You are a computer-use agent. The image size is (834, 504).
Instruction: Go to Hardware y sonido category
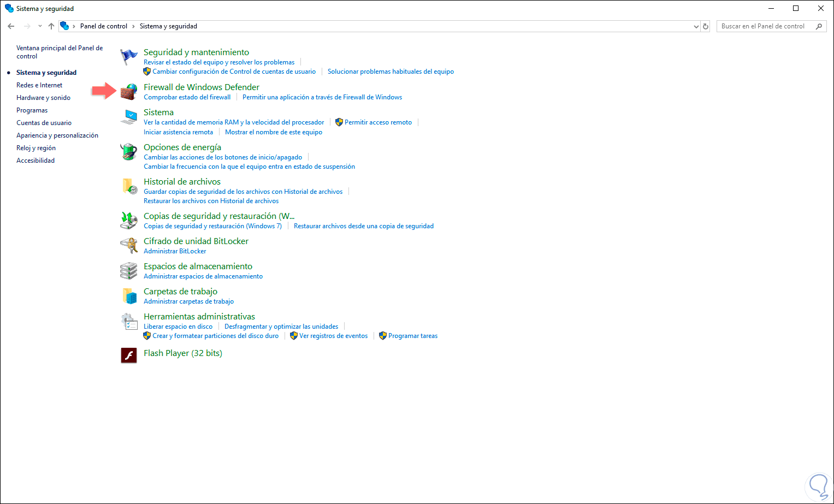(43, 98)
